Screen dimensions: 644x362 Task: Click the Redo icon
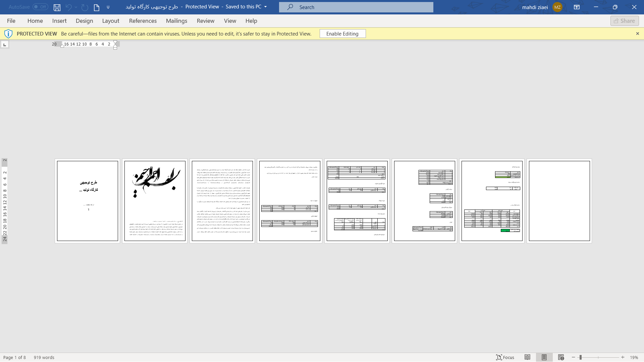pyautogui.click(x=84, y=7)
